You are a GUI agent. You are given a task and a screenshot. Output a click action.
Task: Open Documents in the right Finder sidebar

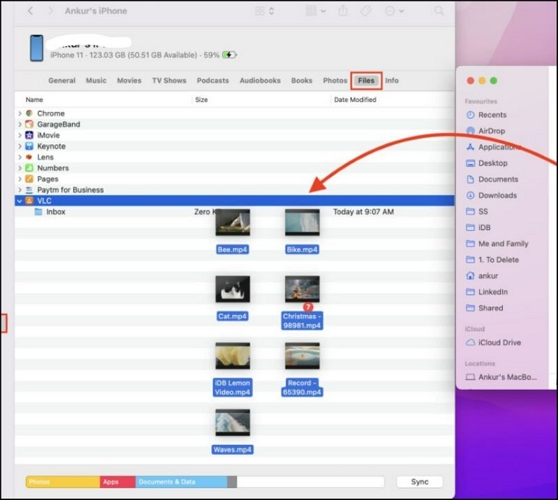(492, 179)
